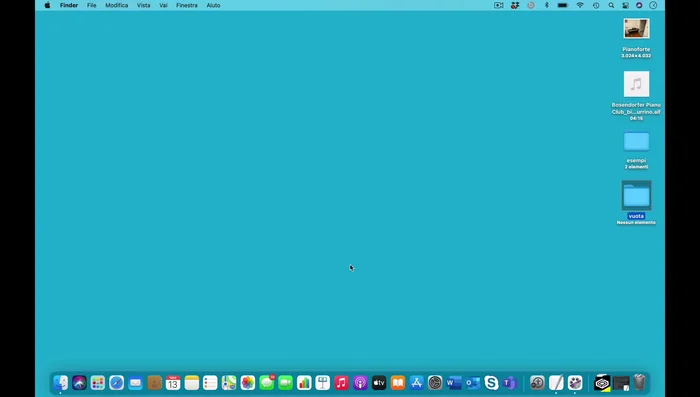Open the Mail app in the Dock
Viewport: 700px width, 397px height.
(x=135, y=383)
